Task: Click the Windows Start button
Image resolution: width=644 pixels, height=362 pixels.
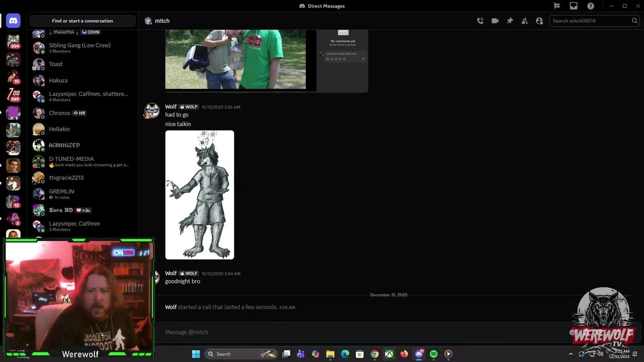Action: click(x=196, y=354)
